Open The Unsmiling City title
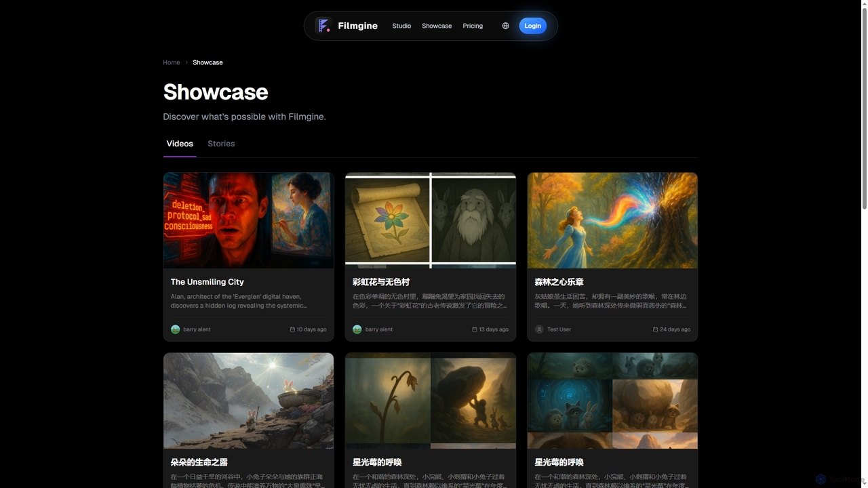 pyautogui.click(x=208, y=282)
